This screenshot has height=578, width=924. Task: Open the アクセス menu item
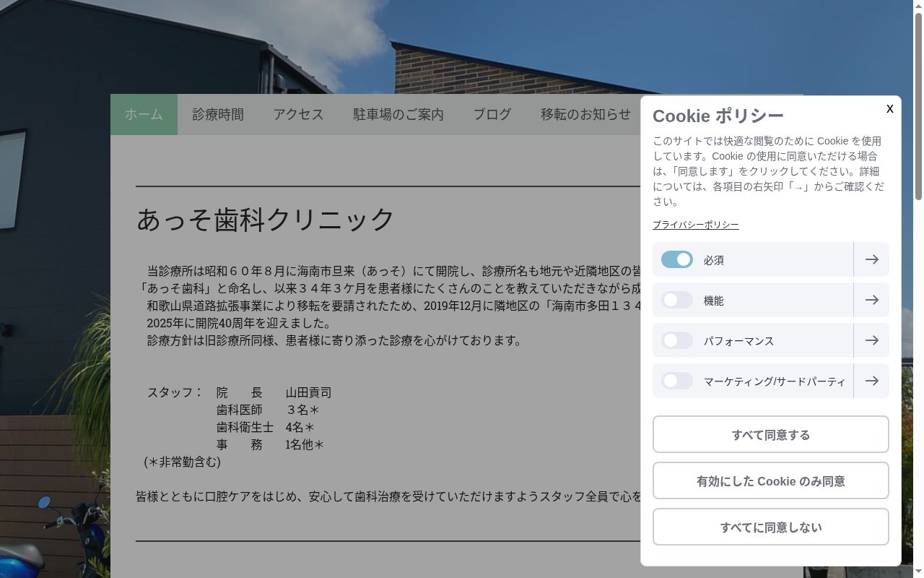(298, 114)
